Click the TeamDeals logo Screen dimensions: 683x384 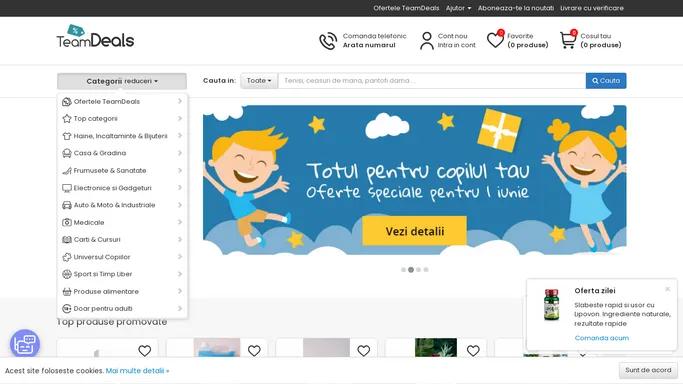[95, 37]
